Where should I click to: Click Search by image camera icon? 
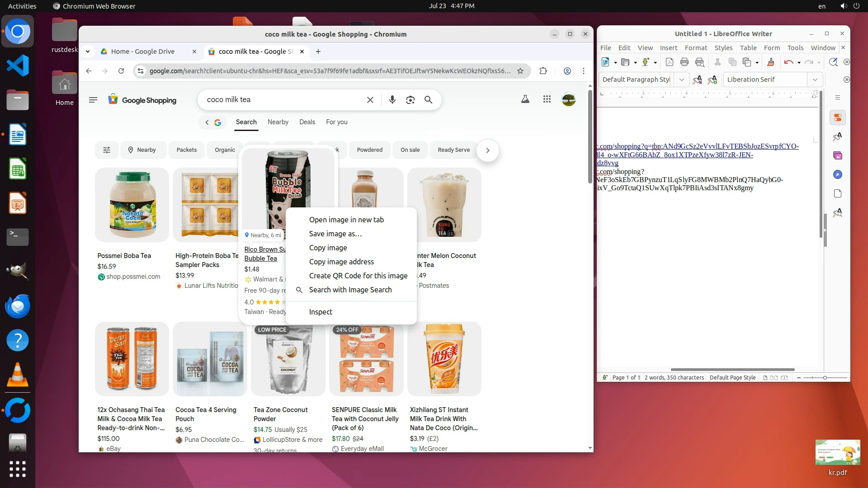tap(410, 100)
